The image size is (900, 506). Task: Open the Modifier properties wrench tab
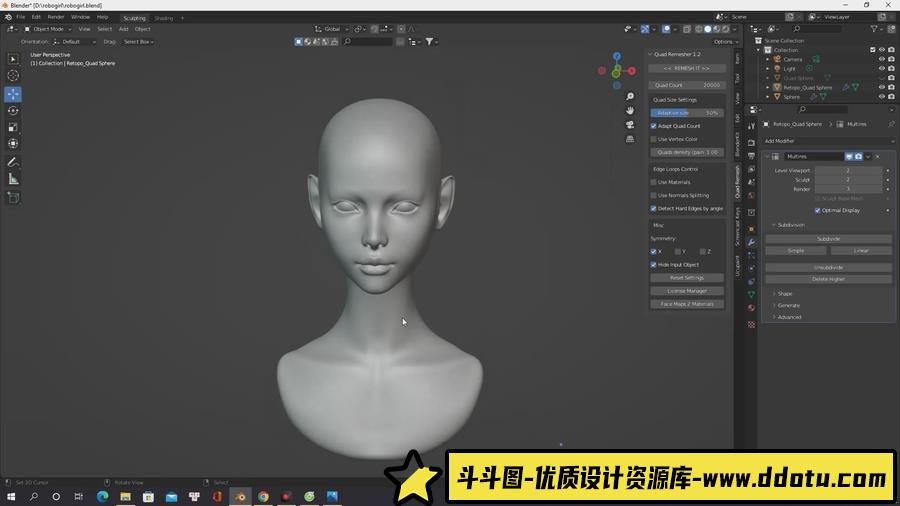pos(751,242)
